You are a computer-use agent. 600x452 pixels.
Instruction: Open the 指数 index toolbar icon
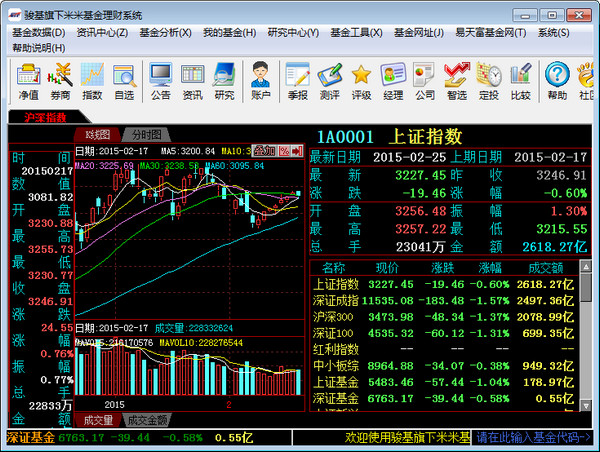tap(92, 82)
